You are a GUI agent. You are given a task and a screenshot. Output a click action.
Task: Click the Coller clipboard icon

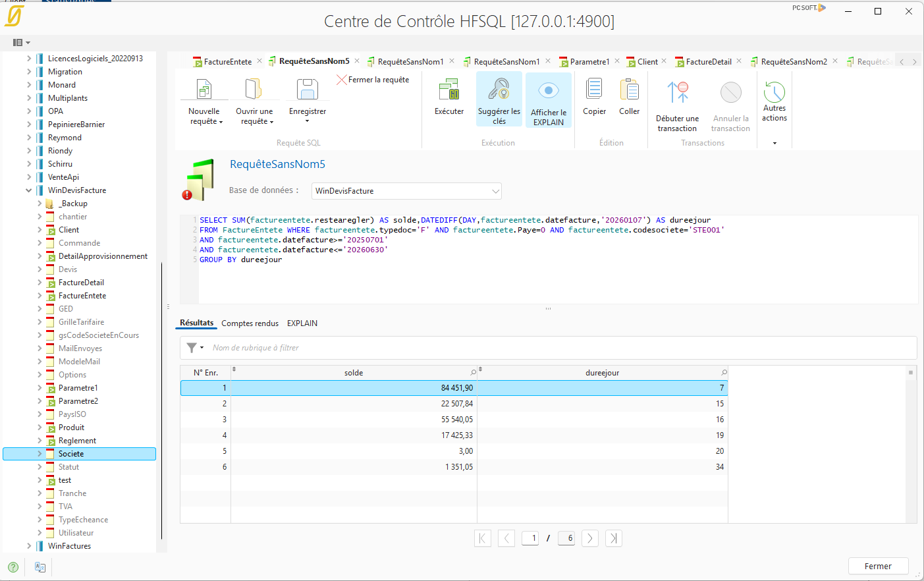(x=630, y=89)
